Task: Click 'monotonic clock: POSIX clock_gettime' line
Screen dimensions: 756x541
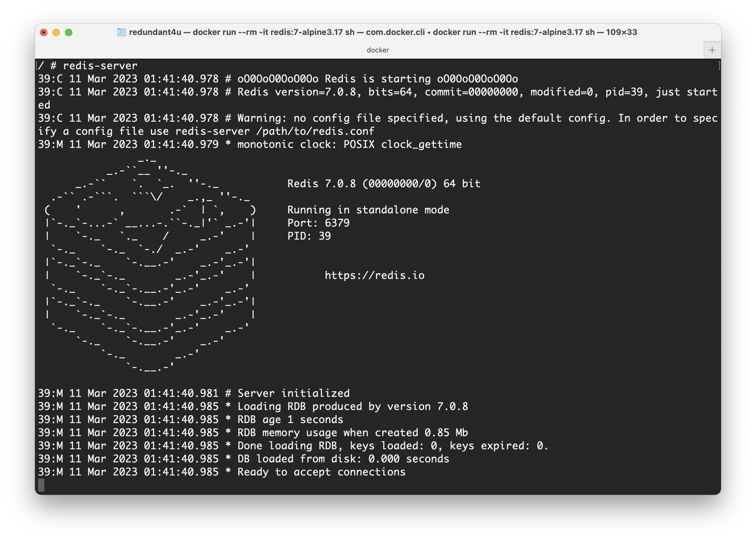Action: coord(250,144)
